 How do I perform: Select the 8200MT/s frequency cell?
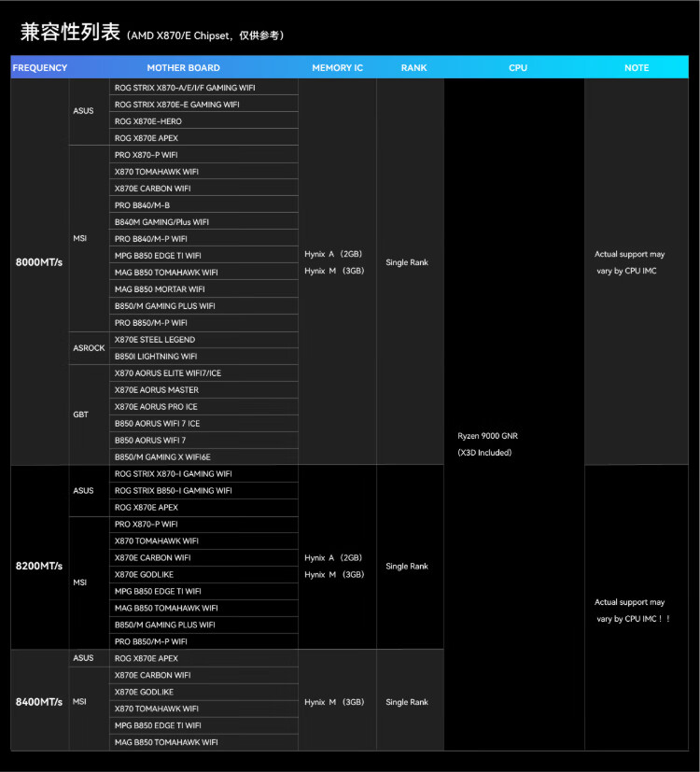tap(39, 566)
